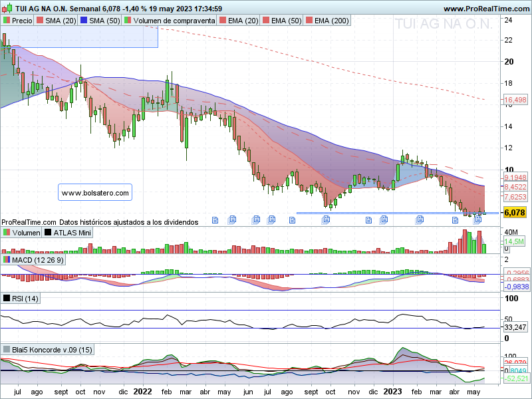Image resolution: width=532 pixels, height=399 pixels.
Task: Toggle the EMA (200) legend item
Action: point(327,21)
